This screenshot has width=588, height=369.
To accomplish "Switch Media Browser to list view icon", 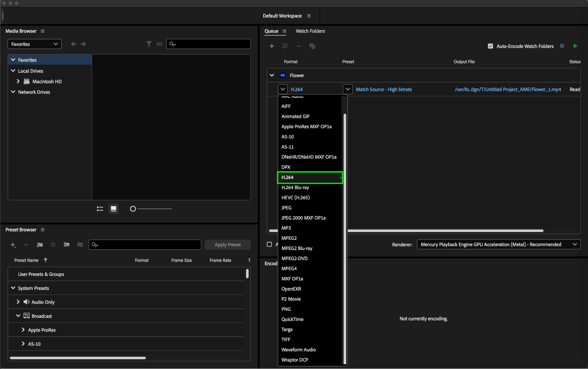I will (x=100, y=209).
